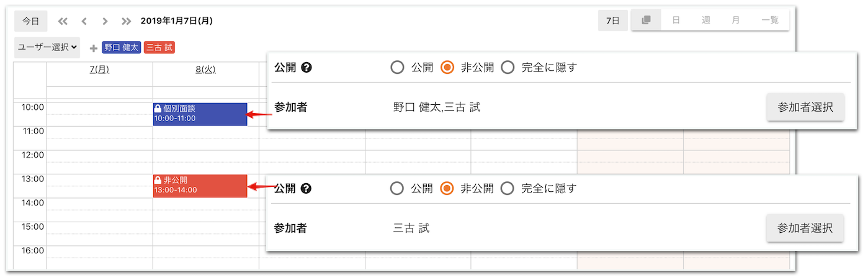868x280 pixels.
Task: Open the blue 個別面談 event
Action: (x=200, y=114)
